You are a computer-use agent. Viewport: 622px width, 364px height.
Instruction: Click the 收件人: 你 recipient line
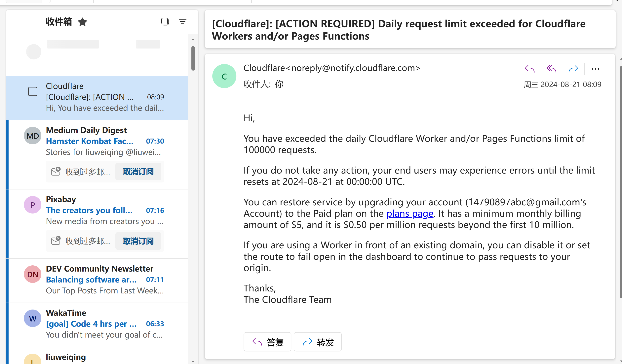point(263,84)
